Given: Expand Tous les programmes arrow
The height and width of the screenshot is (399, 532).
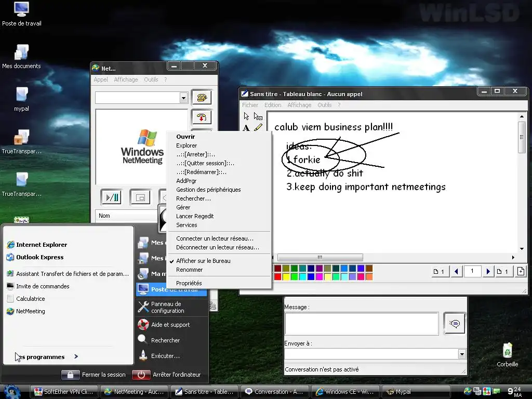Looking at the screenshot, I should 76,356.
